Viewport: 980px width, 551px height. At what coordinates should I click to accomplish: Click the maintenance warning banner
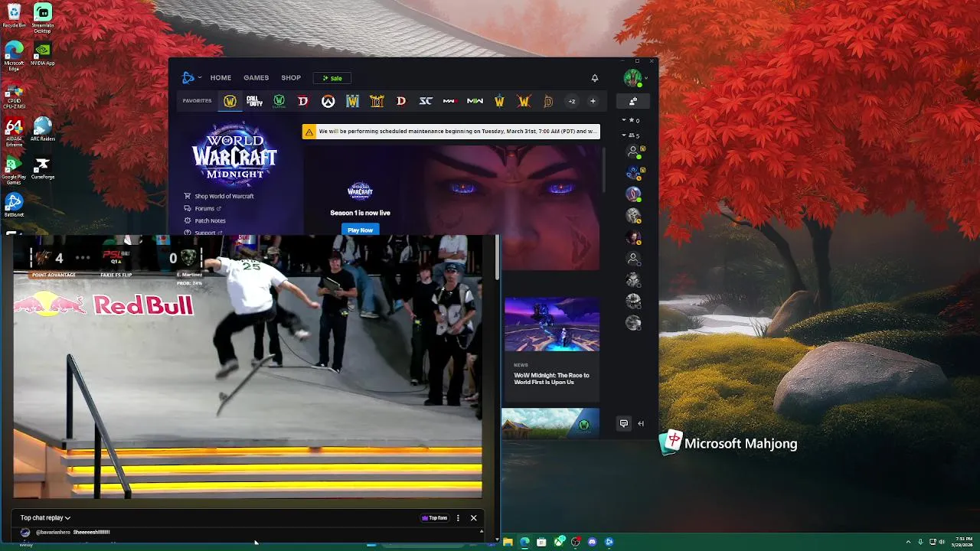tap(451, 132)
